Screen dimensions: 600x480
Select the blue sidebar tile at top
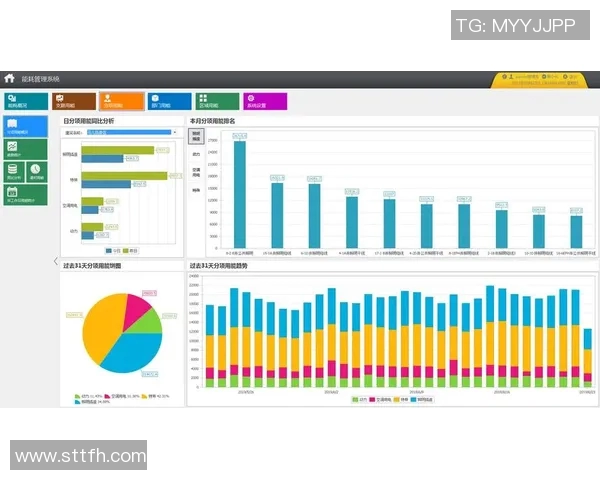coord(23,127)
